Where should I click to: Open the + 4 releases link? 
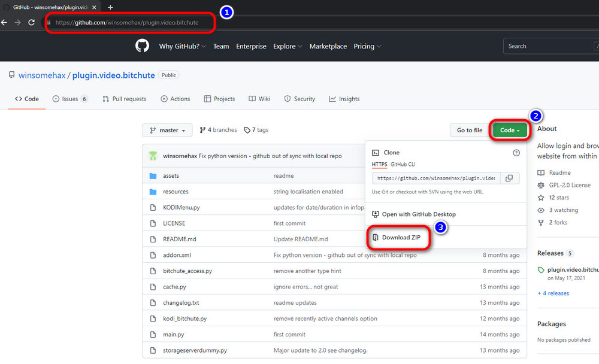[x=553, y=293]
